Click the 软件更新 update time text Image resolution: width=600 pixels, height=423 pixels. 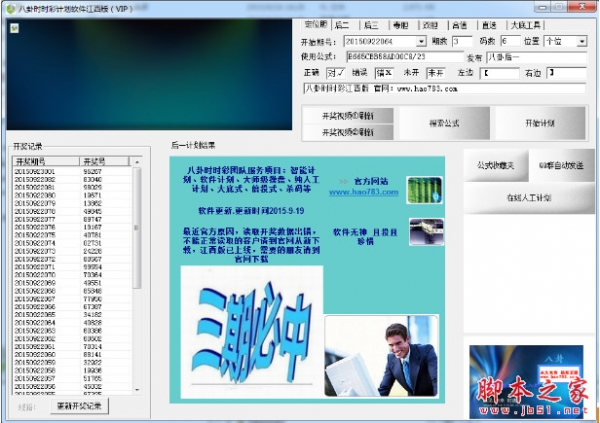(x=251, y=211)
